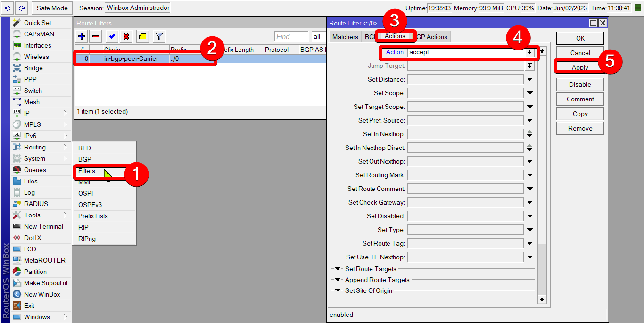Expand the Set Route Targets section
This screenshot has width=644, height=323.
[x=338, y=269]
